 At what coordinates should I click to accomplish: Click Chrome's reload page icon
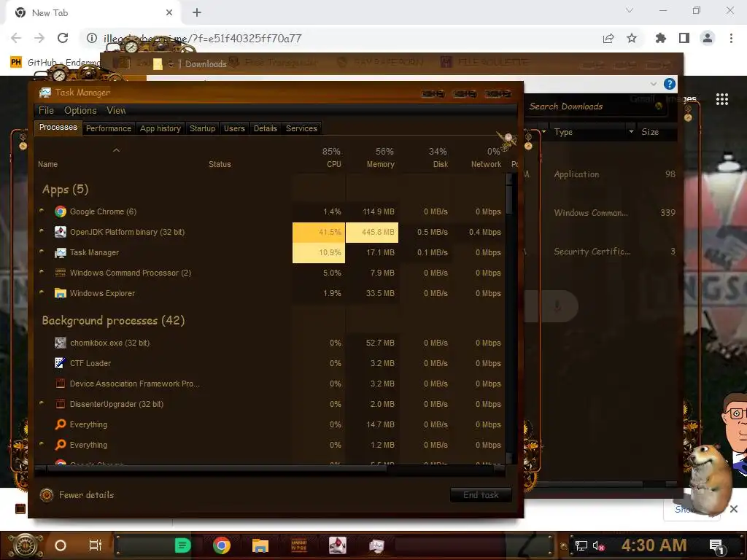point(63,38)
